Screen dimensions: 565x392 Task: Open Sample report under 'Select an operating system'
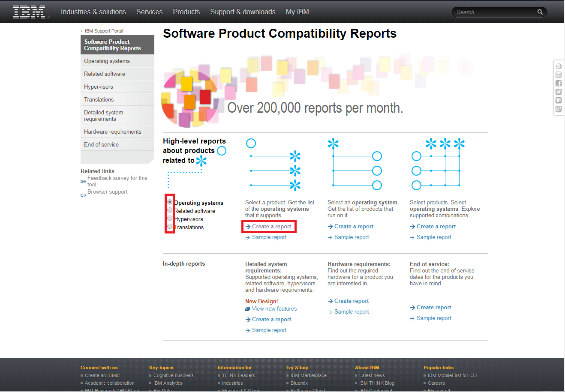(352, 237)
